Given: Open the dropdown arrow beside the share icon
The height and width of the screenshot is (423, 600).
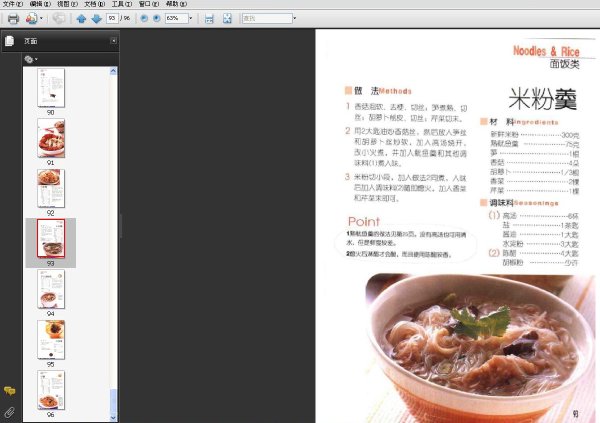Looking at the screenshot, I should [x=41, y=18].
